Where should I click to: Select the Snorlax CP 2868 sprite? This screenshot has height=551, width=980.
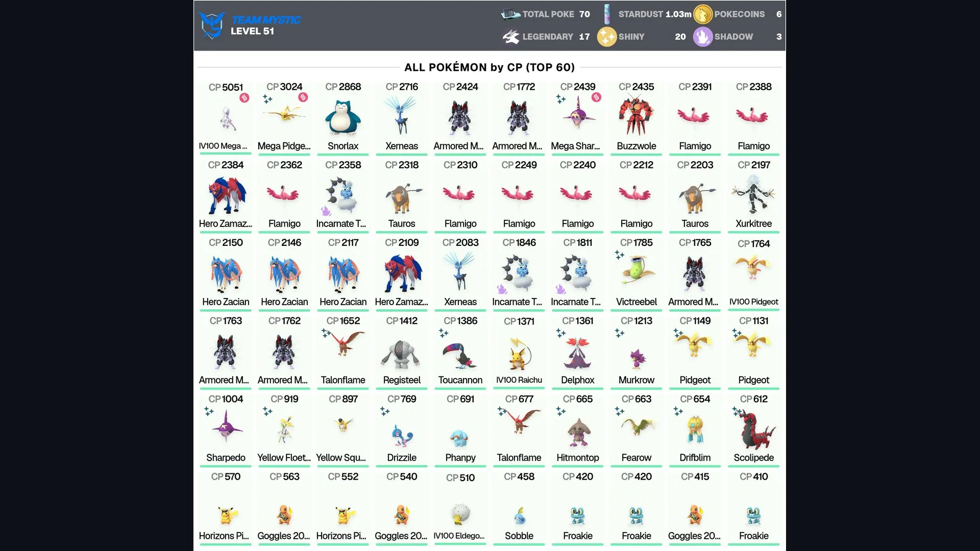click(x=343, y=117)
